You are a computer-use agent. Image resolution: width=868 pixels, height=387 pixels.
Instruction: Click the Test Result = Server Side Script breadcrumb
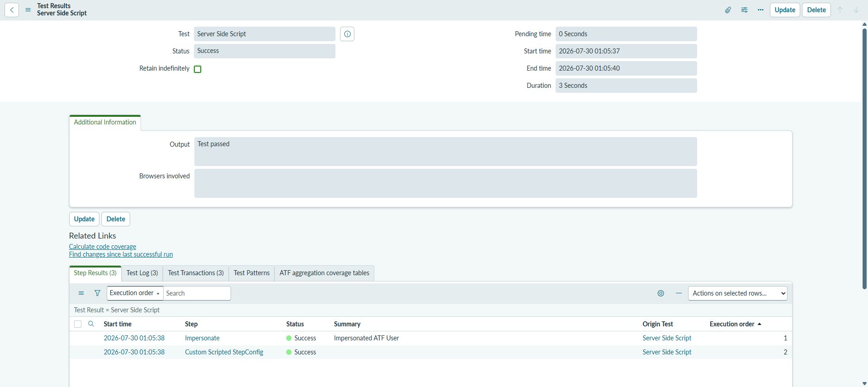(x=117, y=310)
